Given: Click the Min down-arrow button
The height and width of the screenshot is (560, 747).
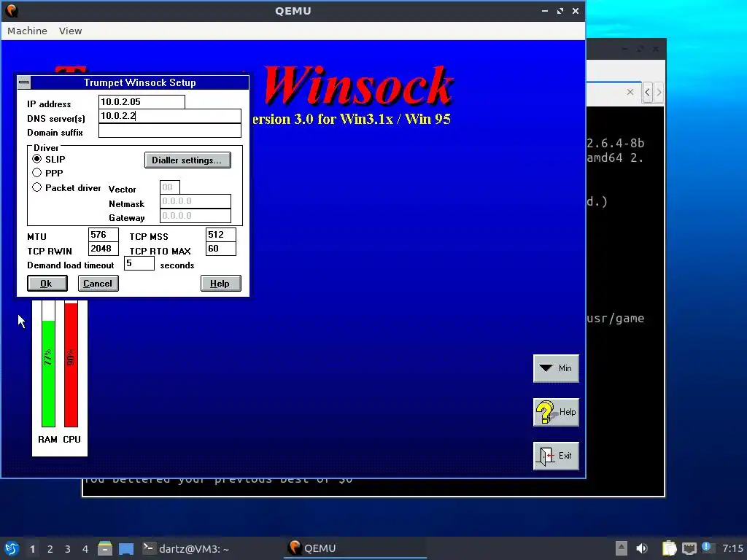Looking at the screenshot, I should pos(556,368).
